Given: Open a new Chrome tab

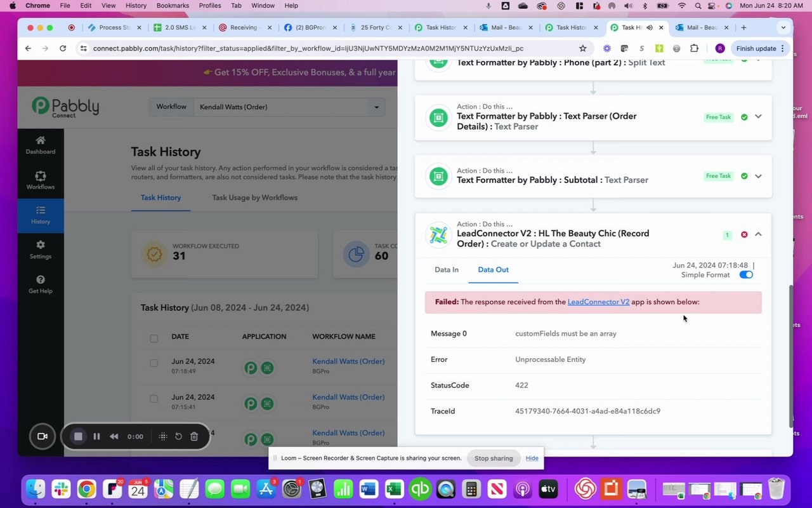Looking at the screenshot, I should click(x=743, y=27).
